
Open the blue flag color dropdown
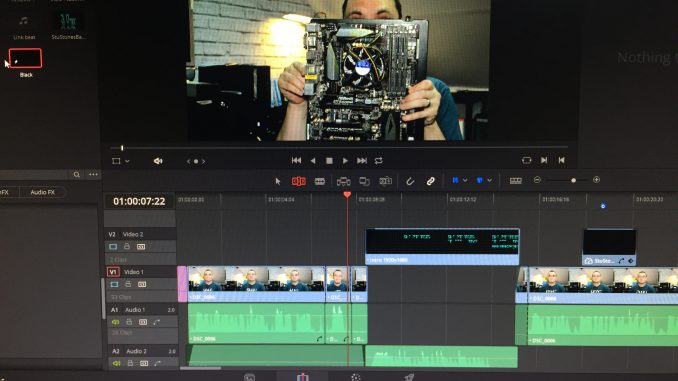(x=465, y=180)
